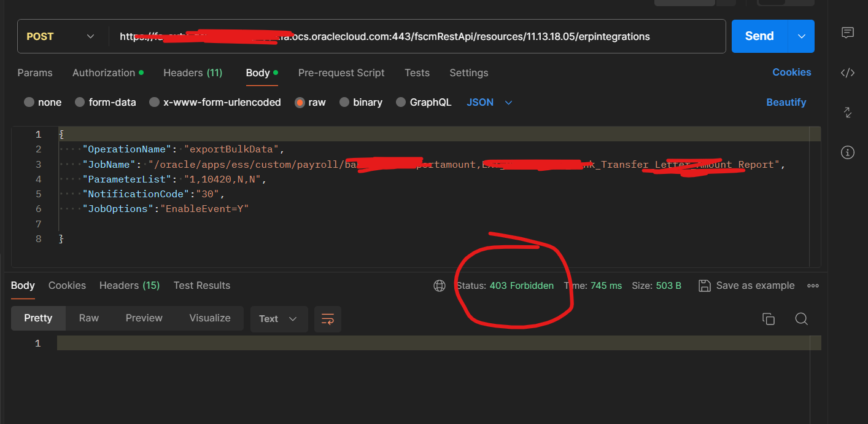The height and width of the screenshot is (424, 868).
Task: Select the form-data body type
Action: point(105,102)
